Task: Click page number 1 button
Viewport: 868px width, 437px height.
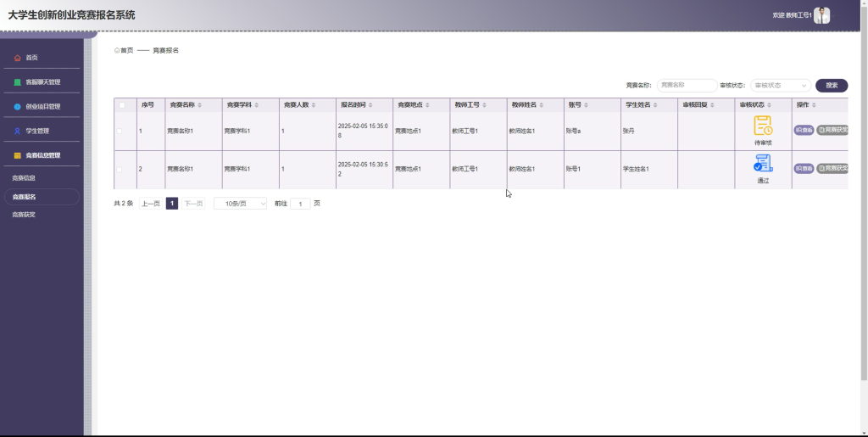Action: click(x=172, y=204)
